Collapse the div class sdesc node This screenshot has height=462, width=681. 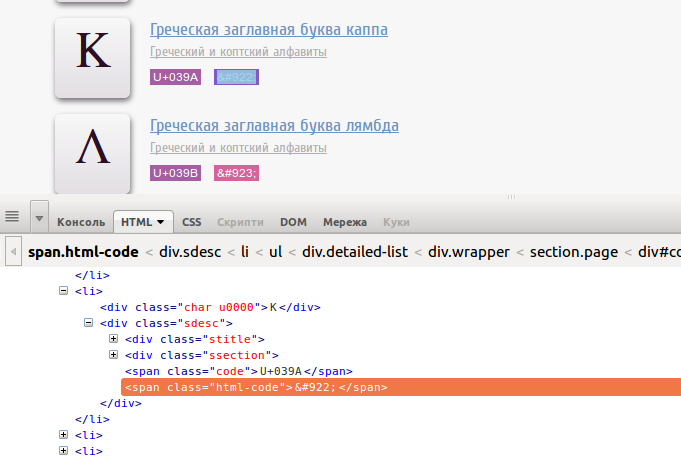tap(88, 323)
